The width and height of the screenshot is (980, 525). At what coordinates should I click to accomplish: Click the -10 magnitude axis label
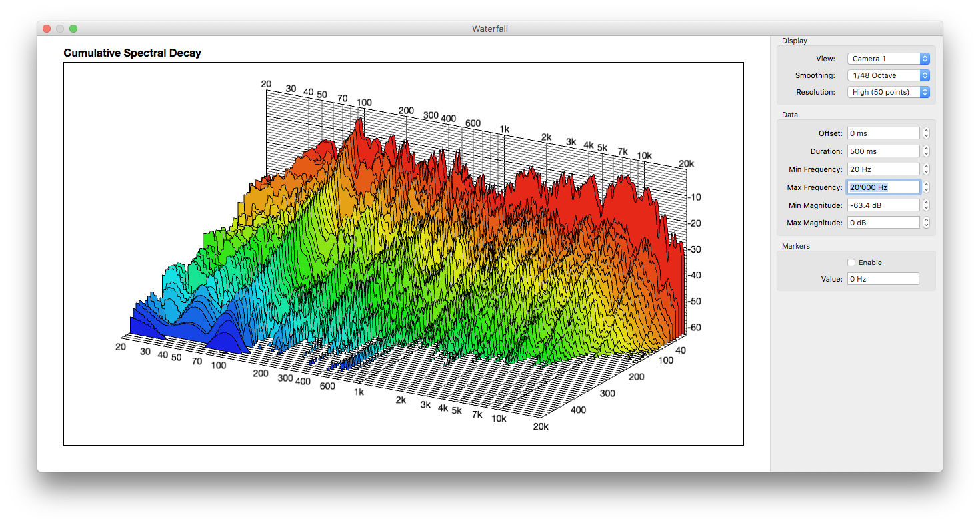tap(694, 197)
